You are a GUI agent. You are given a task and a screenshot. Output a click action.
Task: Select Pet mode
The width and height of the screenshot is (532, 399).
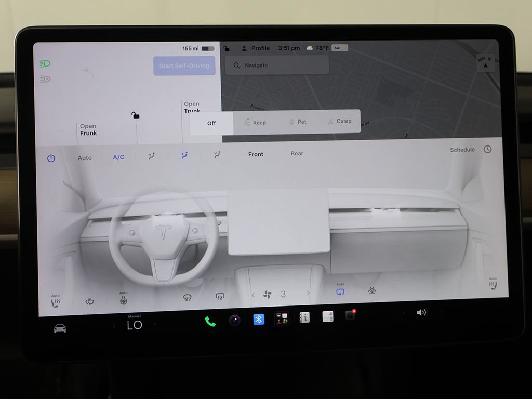tap(298, 122)
